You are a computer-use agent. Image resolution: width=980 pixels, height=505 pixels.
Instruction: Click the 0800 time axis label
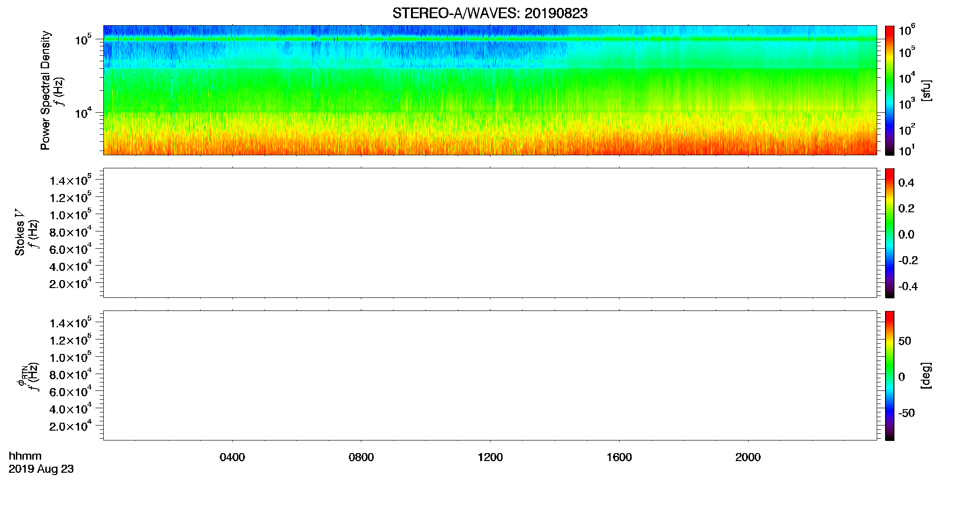[361, 457]
